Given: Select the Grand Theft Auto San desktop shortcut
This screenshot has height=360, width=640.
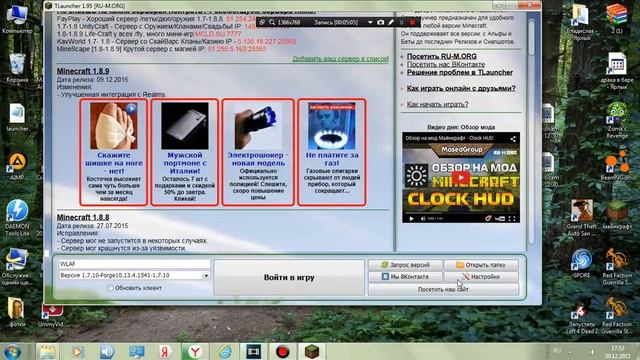Looking at the screenshot, I should pyautogui.click(x=582, y=218).
